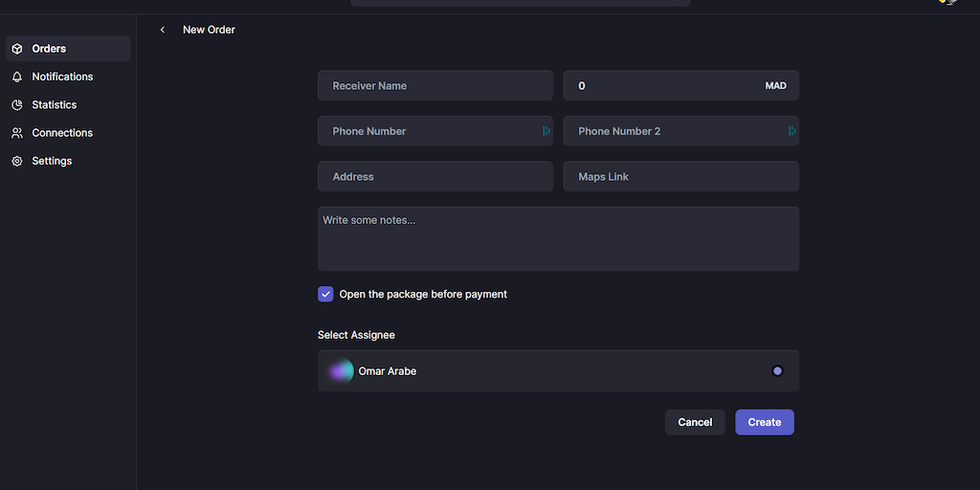Click the teal icon inside Phone Number field

point(546,131)
